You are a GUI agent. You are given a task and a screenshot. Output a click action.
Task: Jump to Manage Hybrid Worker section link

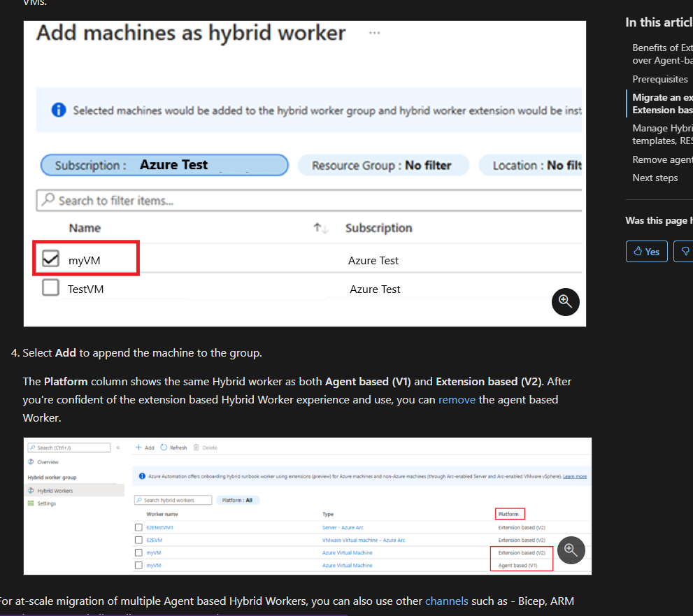[662, 134]
